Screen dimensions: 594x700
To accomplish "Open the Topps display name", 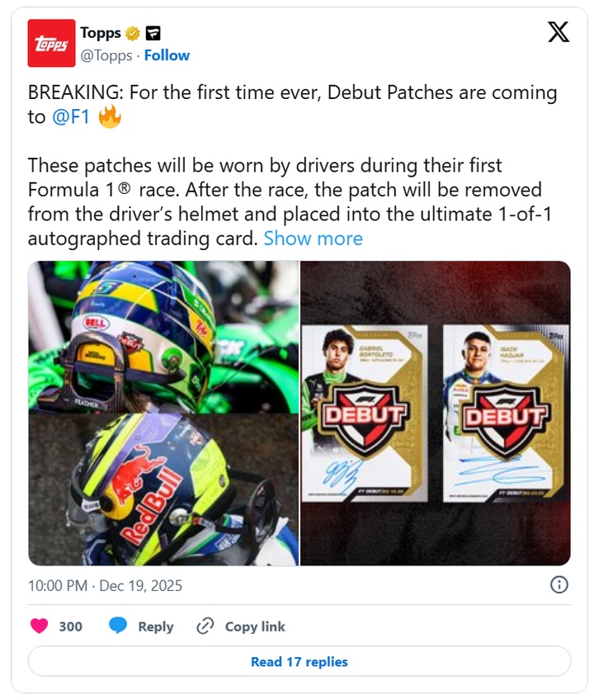I will pyautogui.click(x=101, y=33).
